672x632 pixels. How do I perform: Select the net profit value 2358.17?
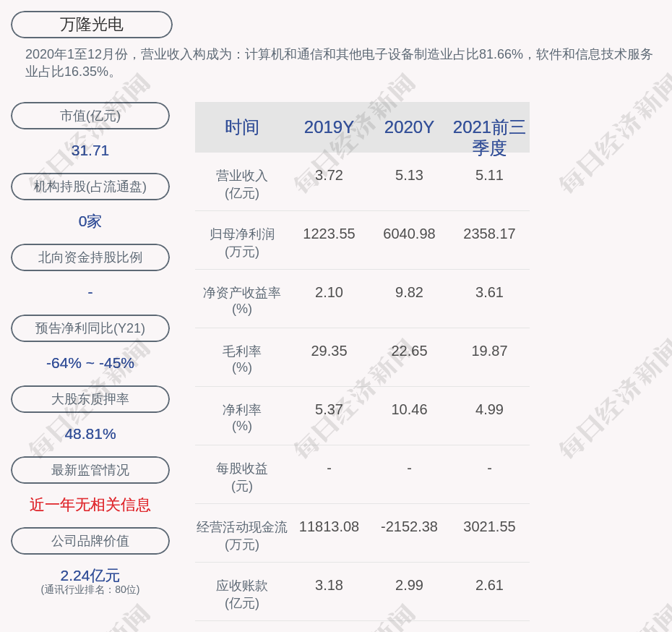(x=489, y=234)
